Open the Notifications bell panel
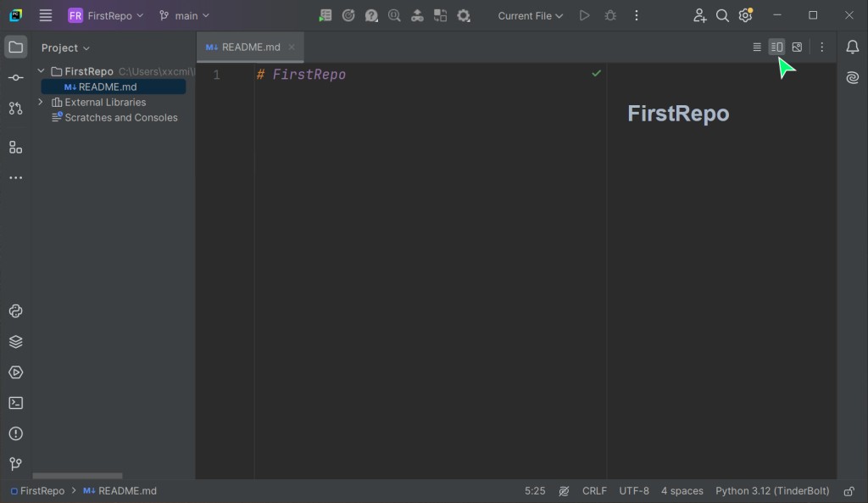 click(853, 48)
